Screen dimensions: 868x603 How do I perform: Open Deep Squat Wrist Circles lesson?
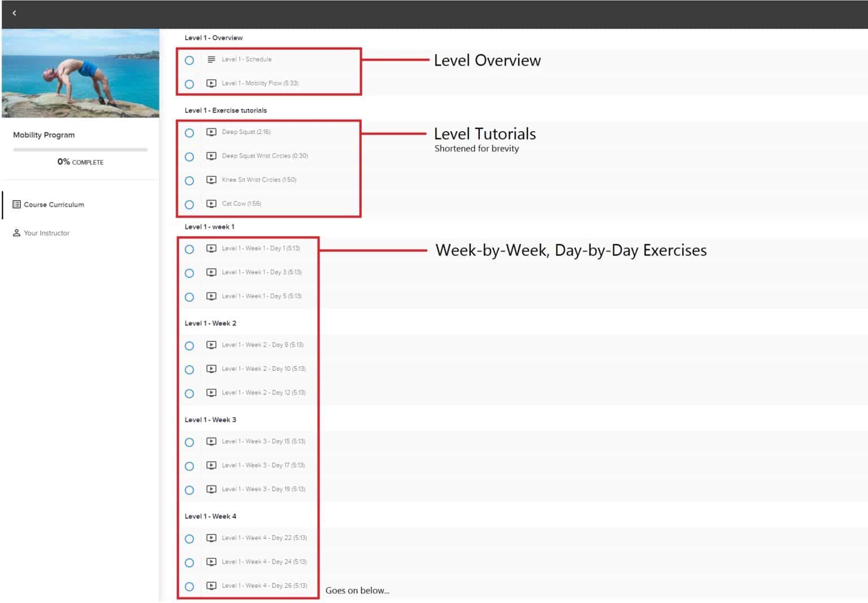tap(264, 156)
